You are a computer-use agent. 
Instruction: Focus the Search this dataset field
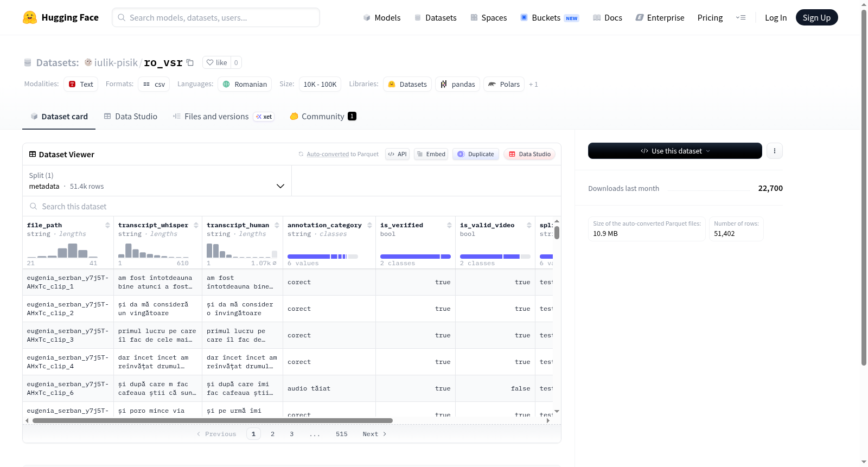(x=292, y=206)
